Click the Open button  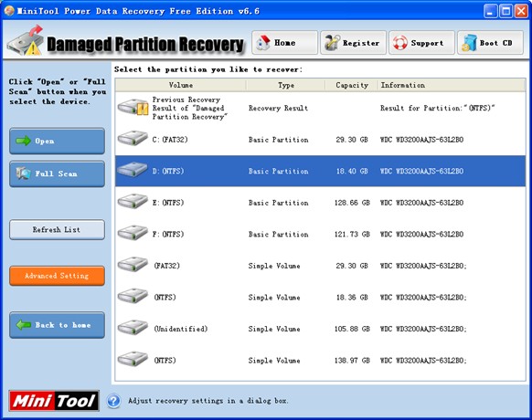(x=57, y=141)
